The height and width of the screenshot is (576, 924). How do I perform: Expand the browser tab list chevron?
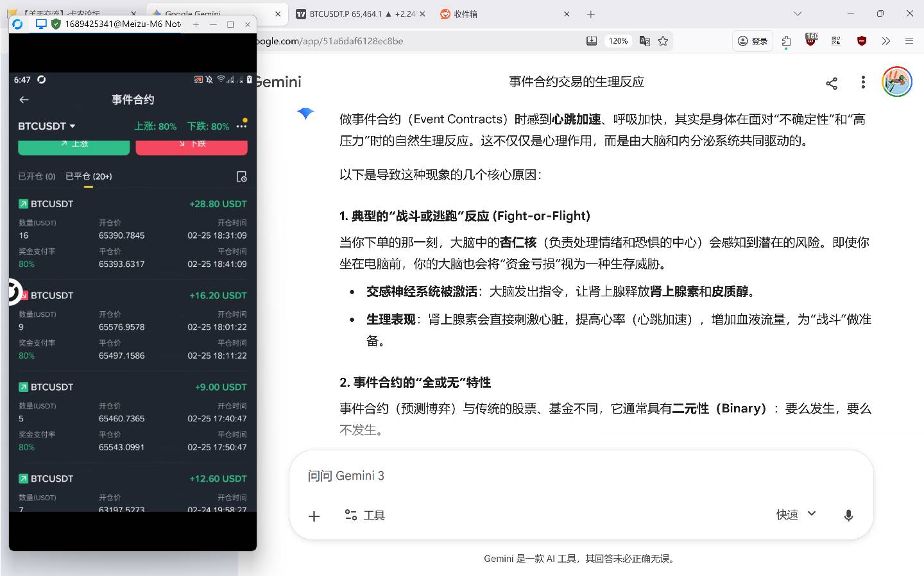tap(798, 13)
